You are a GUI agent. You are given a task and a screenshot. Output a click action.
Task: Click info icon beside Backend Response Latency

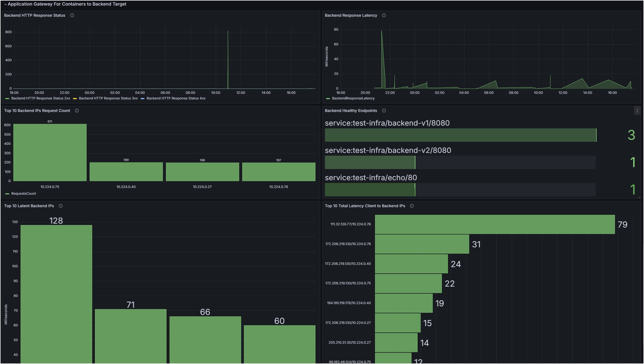pos(384,15)
